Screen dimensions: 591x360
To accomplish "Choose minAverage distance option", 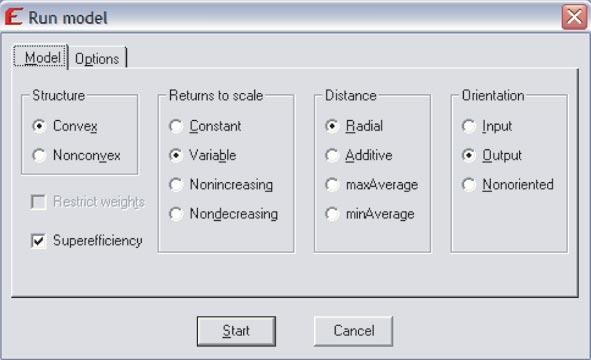I will pos(332,214).
